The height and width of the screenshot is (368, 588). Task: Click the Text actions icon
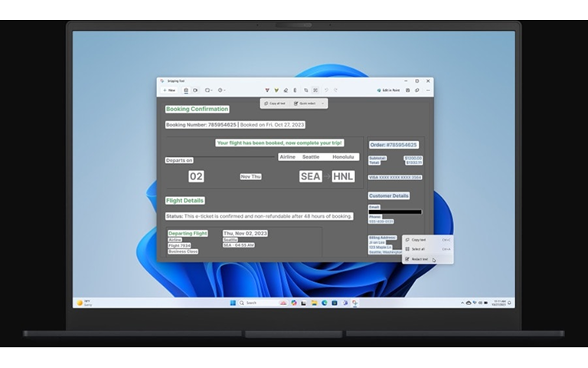[x=315, y=90]
